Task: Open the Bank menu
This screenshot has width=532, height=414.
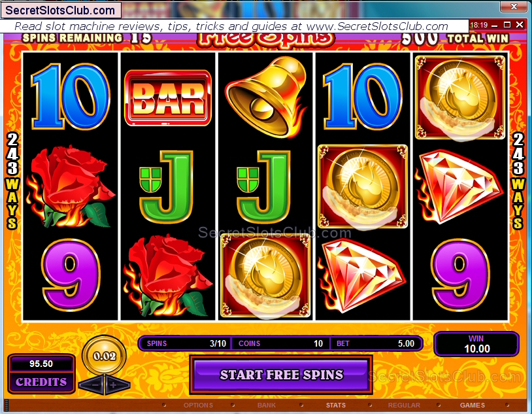Action: [x=267, y=405]
